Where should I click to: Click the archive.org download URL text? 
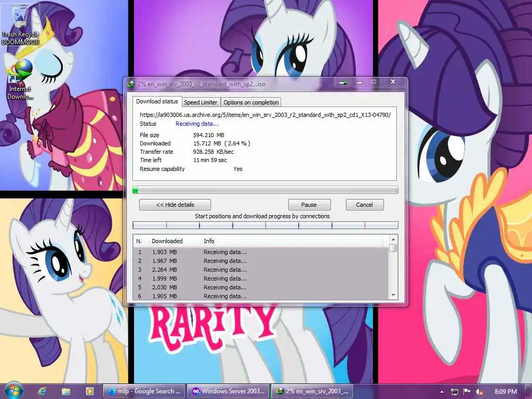coord(265,115)
